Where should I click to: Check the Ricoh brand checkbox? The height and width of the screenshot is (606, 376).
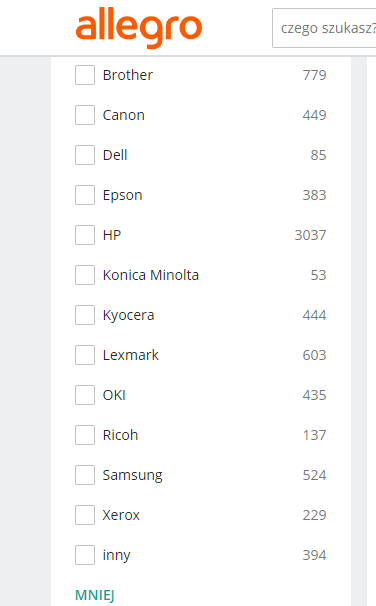pos(85,435)
